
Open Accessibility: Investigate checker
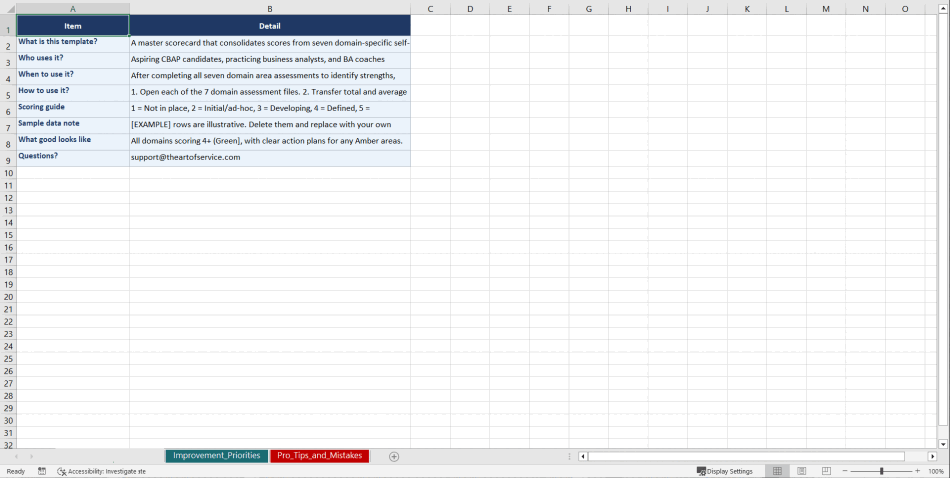click(101, 471)
